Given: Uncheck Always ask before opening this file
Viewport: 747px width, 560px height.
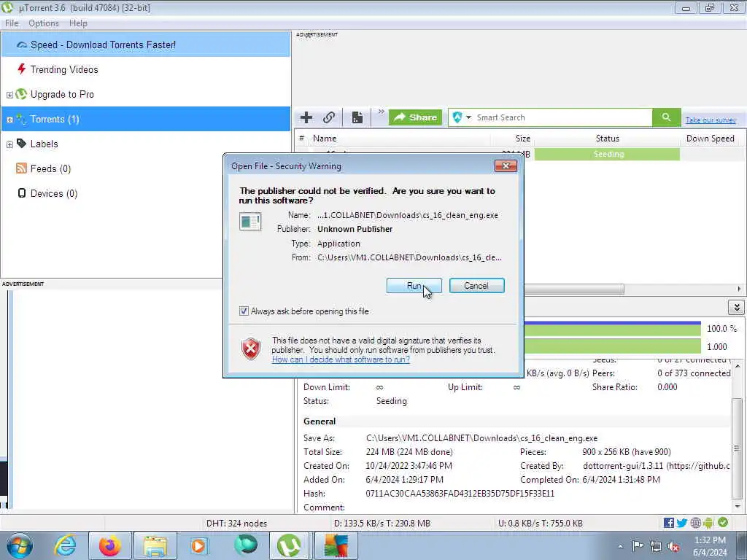Looking at the screenshot, I should pos(244,311).
